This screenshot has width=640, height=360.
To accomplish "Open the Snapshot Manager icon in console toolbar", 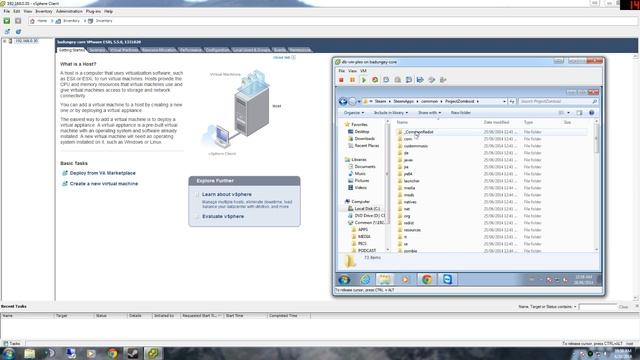I will [409, 80].
